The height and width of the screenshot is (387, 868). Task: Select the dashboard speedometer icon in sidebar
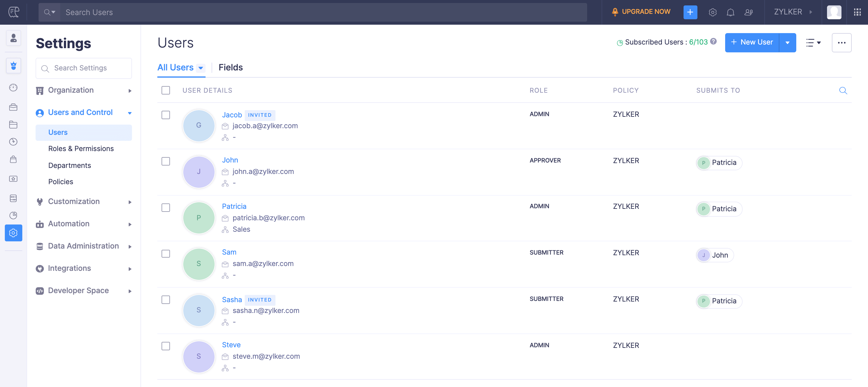14,88
